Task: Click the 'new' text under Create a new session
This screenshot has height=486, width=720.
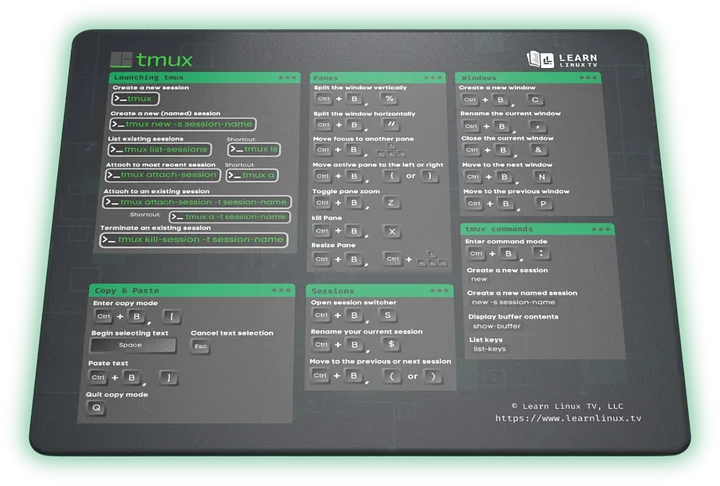Action: point(479,279)
